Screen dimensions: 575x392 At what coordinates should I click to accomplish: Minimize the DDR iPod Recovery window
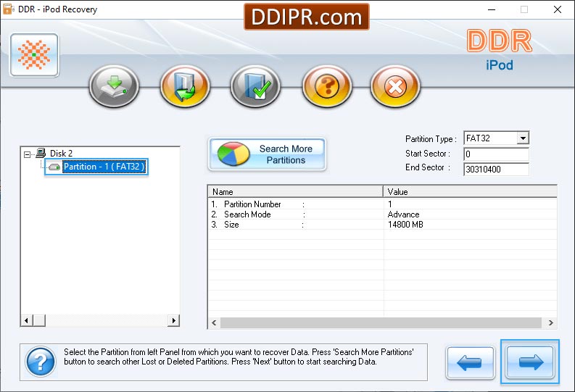click(x=492, y=9)
